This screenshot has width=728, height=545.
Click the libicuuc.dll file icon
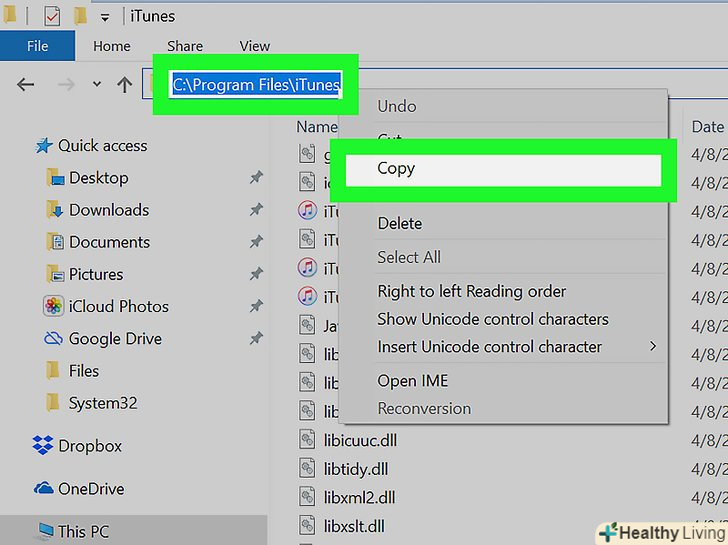click(x=307, y=440)
